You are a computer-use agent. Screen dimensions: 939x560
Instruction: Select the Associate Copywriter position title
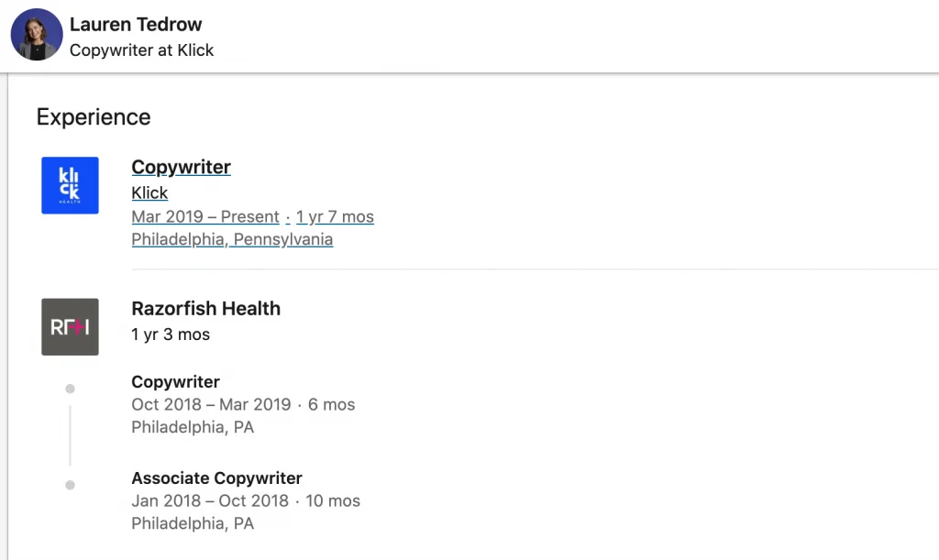point(216,478)
